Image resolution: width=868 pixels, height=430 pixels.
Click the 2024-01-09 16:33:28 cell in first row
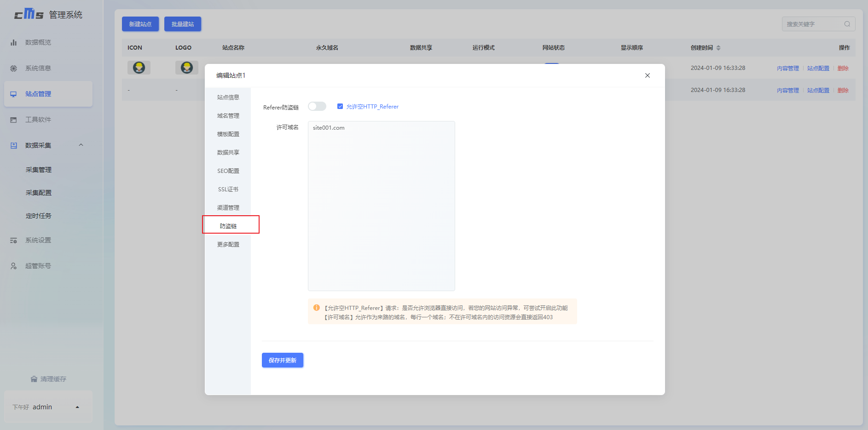(x=718, y=68)
